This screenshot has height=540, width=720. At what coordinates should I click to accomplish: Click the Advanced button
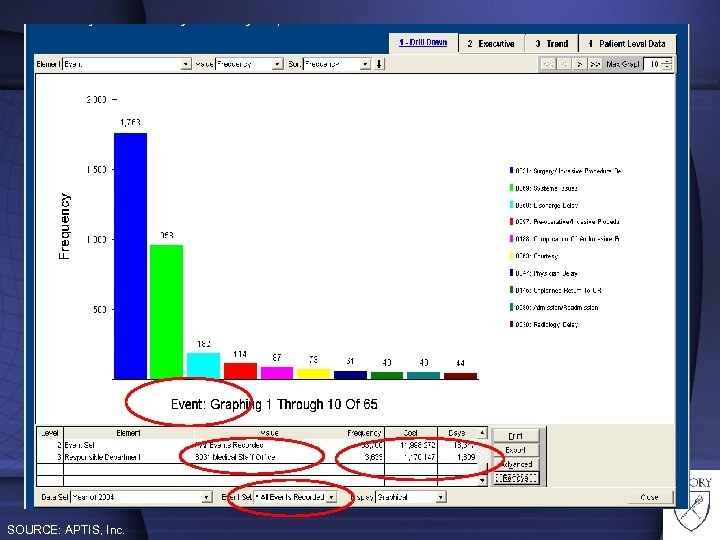click(x=515, y=464)
